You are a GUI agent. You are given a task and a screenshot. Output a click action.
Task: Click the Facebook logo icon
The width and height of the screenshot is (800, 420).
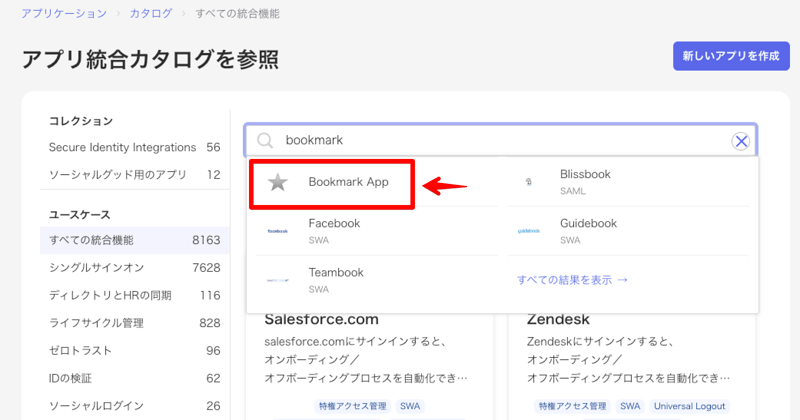278,231
